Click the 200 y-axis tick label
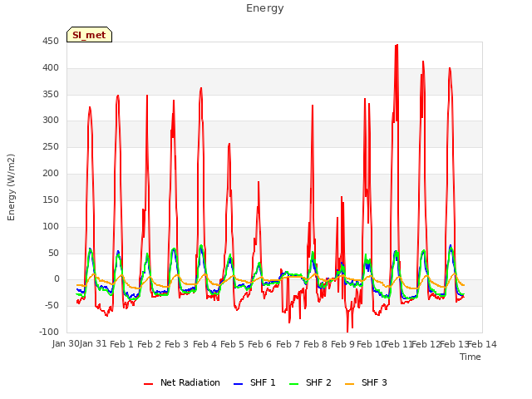The width and height of the screenshot is (532, 399). pos(51,174)
